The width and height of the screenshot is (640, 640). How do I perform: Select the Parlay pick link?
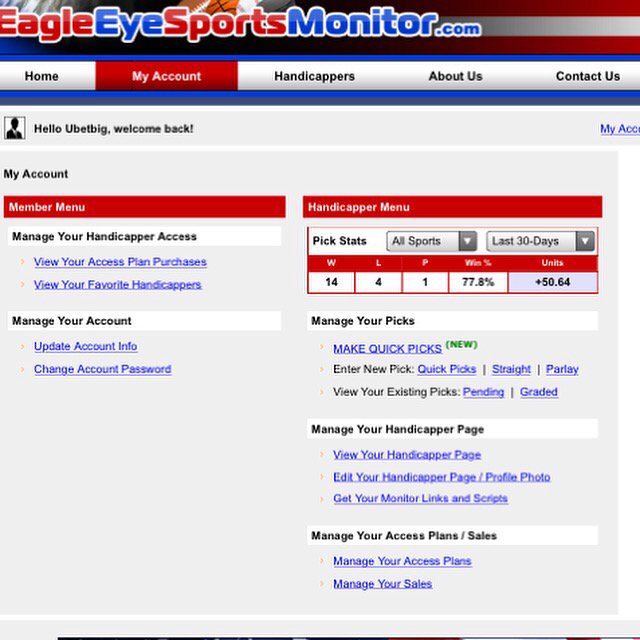click(562, 369)
